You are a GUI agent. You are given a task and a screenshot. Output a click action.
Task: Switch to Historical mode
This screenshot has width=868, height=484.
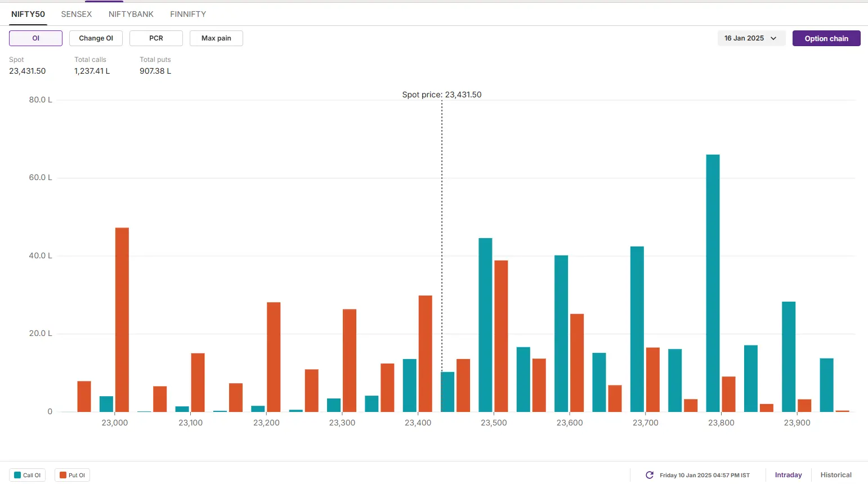tap(836, 475)
